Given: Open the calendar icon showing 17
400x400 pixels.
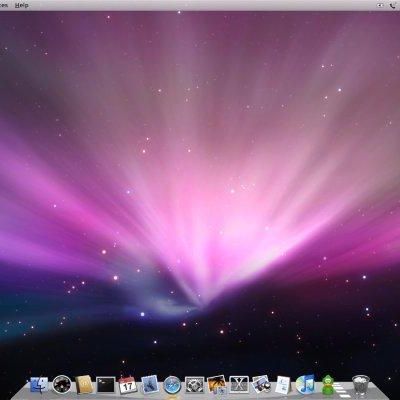Looking at the screenshot, I should 128,385.
